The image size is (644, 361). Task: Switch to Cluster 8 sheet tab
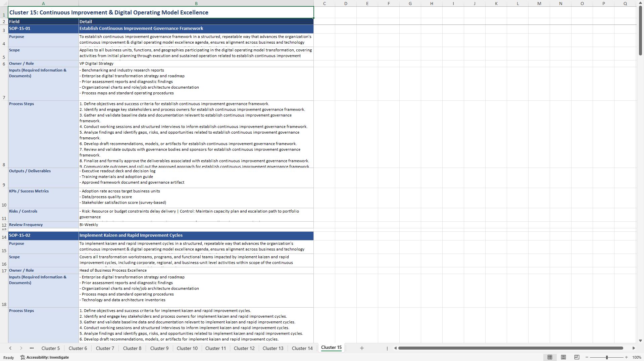coord(132,348)
